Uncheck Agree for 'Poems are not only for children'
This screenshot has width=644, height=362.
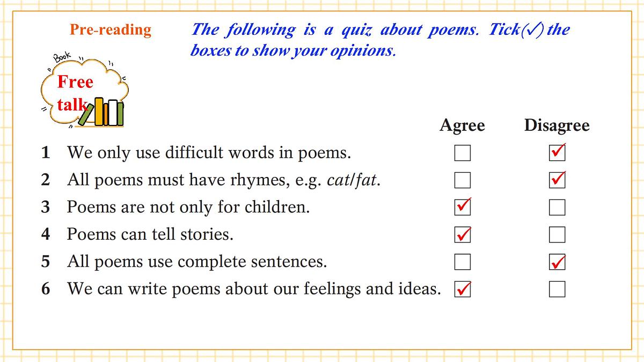point(462,207)
